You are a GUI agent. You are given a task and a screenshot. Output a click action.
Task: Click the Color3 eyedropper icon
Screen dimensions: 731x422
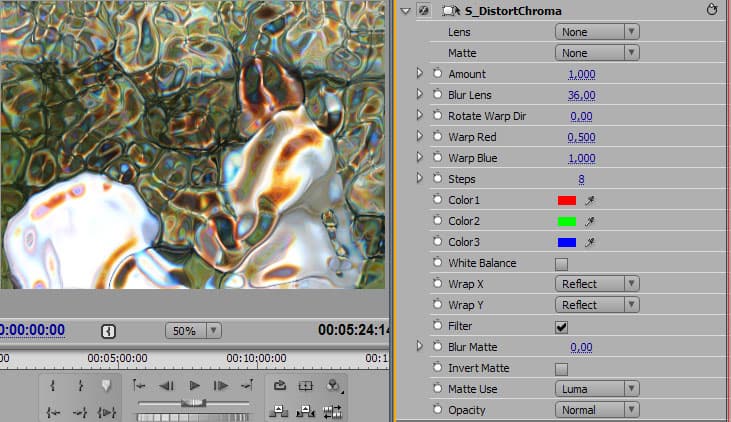click(x=591, y=242)
